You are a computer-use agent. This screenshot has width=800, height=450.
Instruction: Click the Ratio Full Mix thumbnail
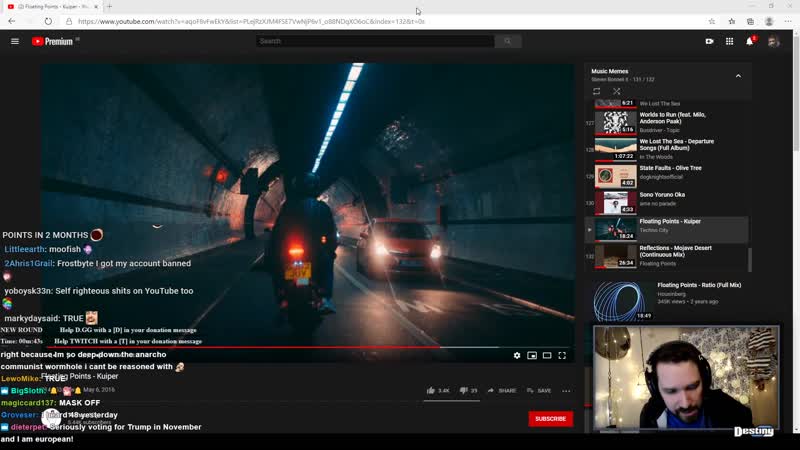pos(622,301)
